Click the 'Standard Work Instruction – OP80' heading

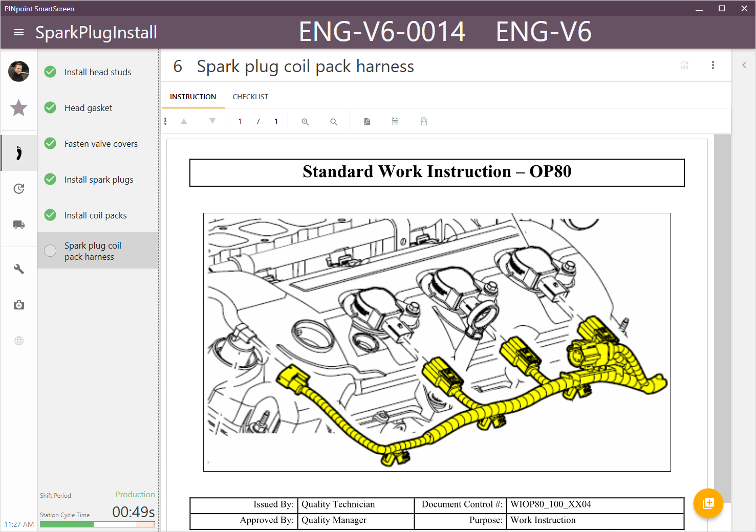pos(437,172)
